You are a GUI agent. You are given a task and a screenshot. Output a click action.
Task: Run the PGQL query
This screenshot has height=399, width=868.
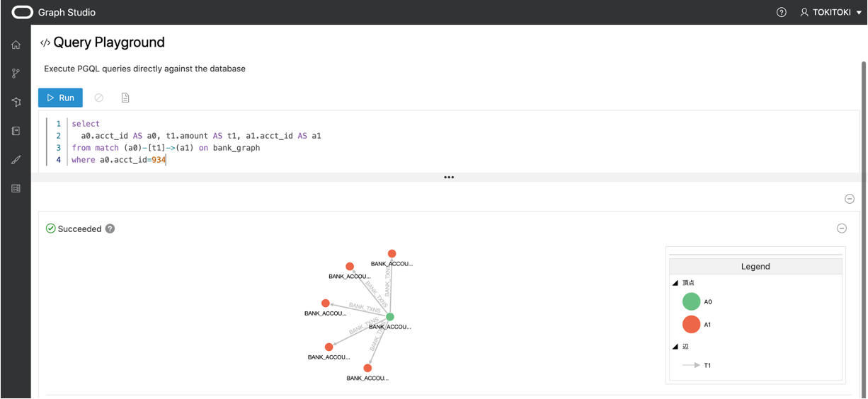60,98
